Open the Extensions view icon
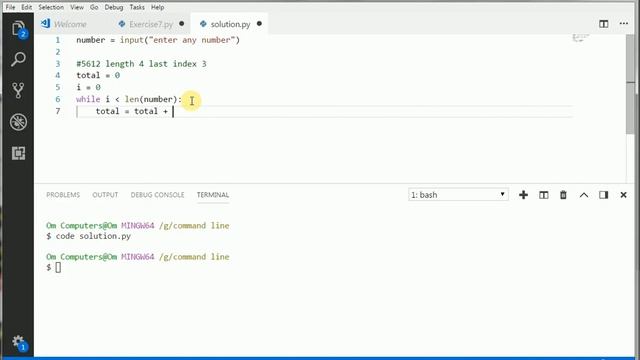640x360 pixels. tap(18, 153)
